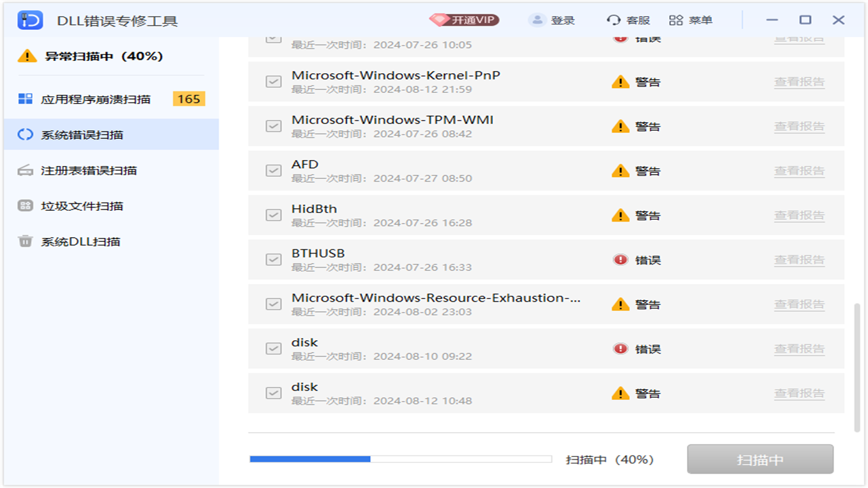The height and width of the screenshot is (488, 868).
Task: Open the 应用程序崩溃扫描 section
Action: point(111,100)
